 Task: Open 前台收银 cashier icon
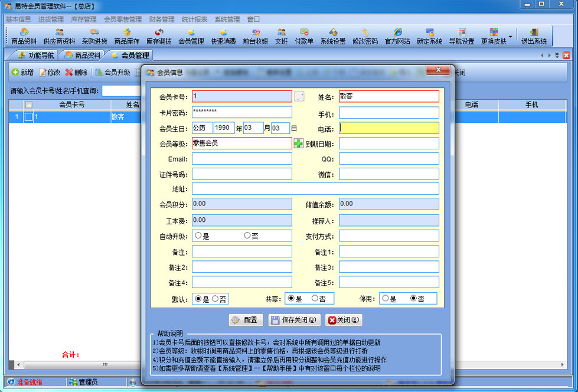tap(255, 36)
